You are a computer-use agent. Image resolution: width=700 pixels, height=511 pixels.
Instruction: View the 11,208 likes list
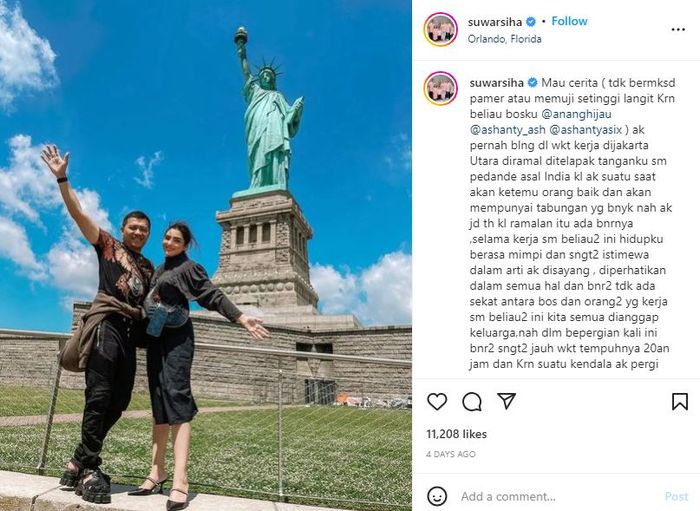pyautogui.click(x=456, y=434)
